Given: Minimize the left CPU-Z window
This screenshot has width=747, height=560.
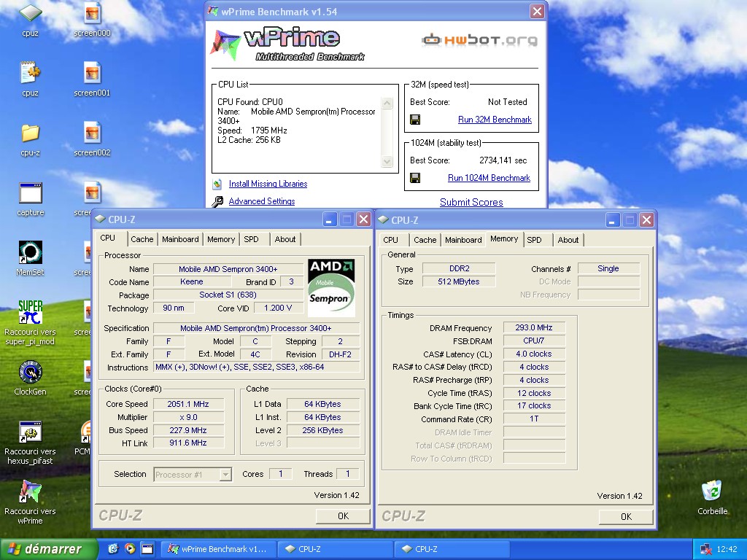Looking at the screenshot, I should [330, 219].
